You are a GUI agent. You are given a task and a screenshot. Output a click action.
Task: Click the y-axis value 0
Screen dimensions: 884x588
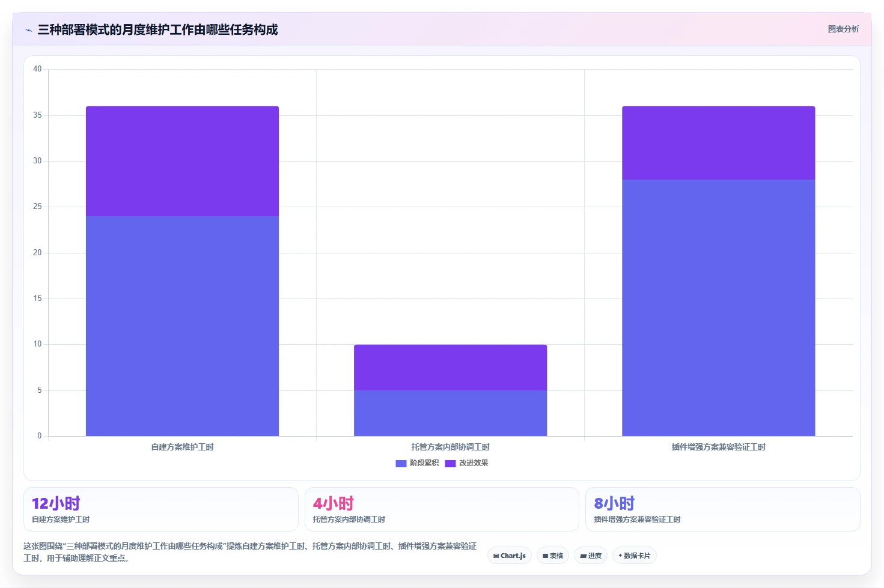40,436
